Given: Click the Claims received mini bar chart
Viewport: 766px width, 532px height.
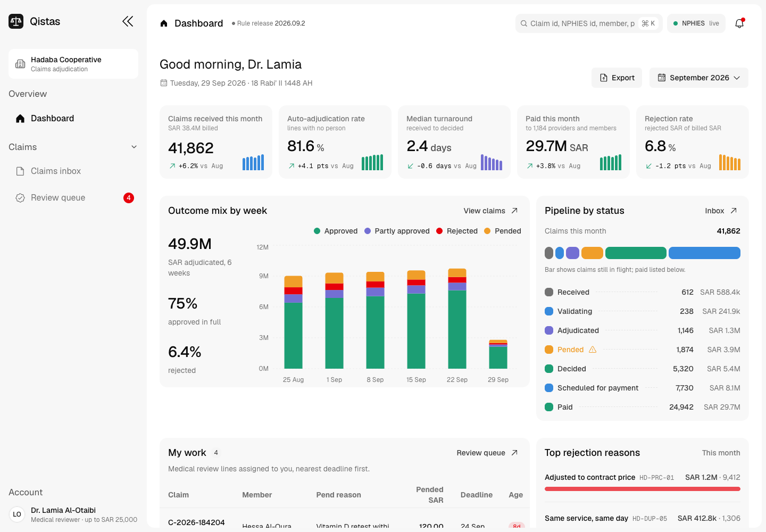Looking at the screenshot, I should pyautogui.click(x=253, y=162).
